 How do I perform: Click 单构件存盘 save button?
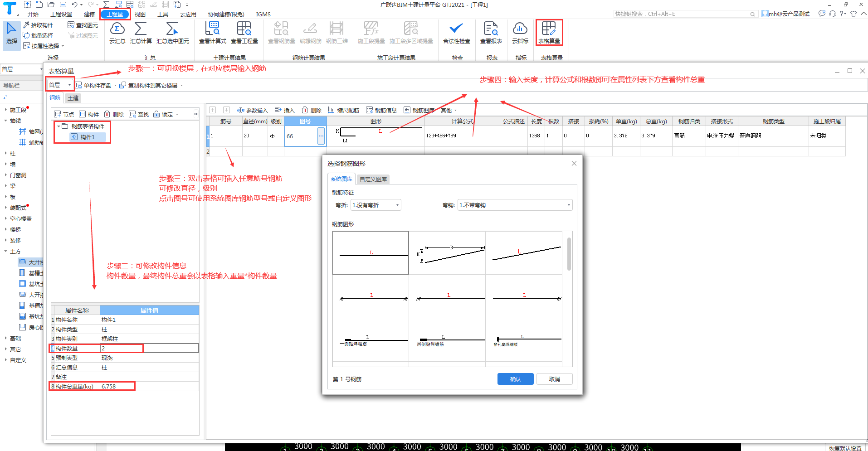click(93, 85)
